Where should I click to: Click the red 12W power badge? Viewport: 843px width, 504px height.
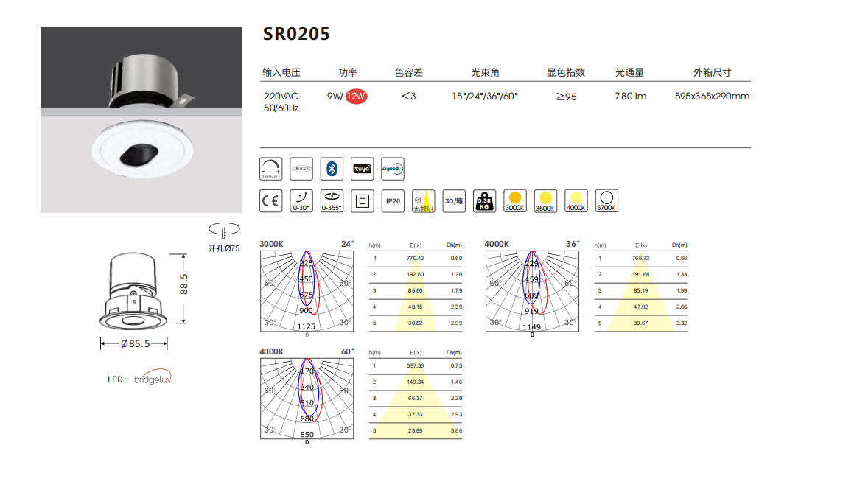point(356,97)
